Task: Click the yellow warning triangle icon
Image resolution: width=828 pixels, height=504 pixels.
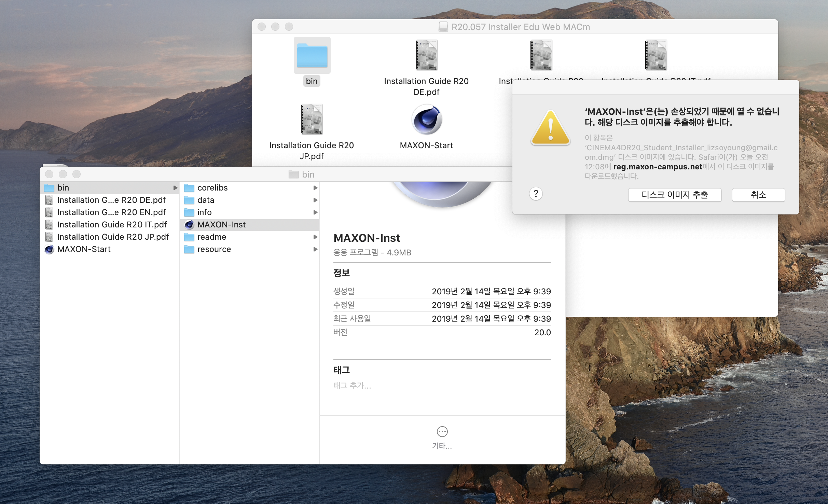Action: [550, 128]
